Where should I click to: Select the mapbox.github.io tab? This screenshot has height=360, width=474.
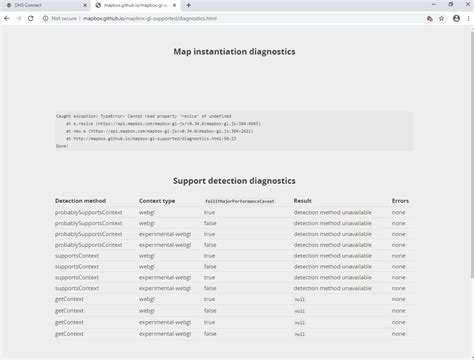(136, 5)
